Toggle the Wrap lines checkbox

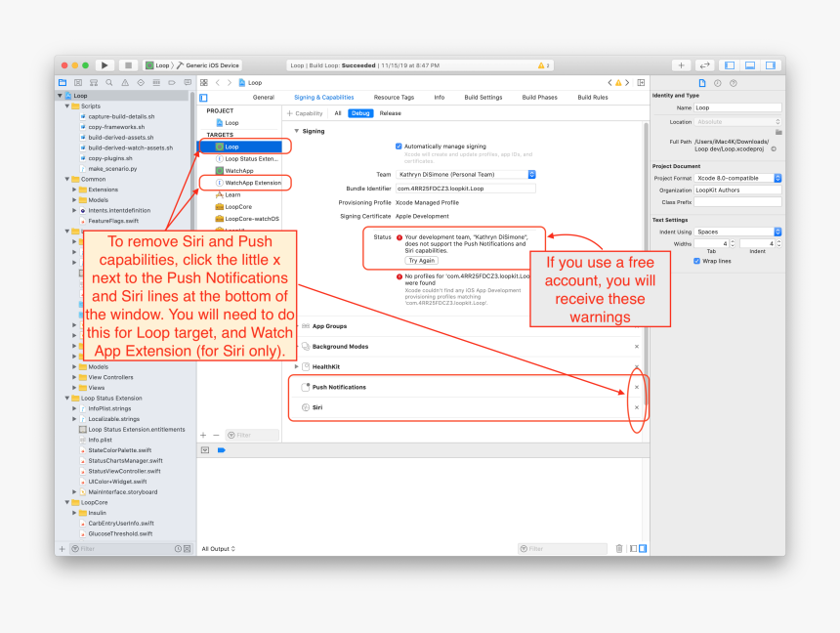pyautogui.click(x=696, y=261)
